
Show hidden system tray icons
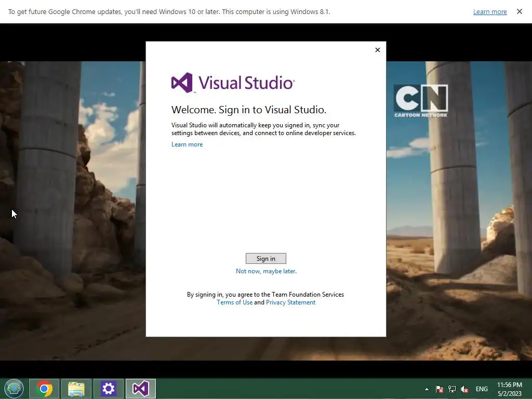click(427, 389)
